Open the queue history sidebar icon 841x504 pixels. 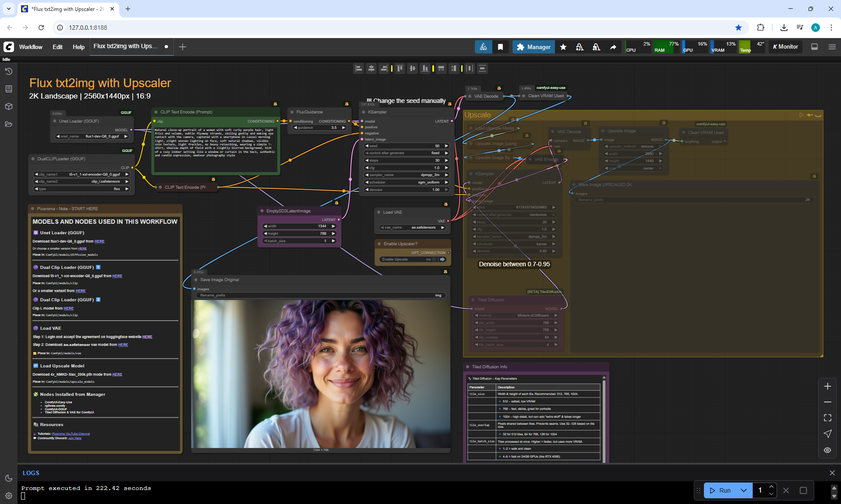point(9,71)
